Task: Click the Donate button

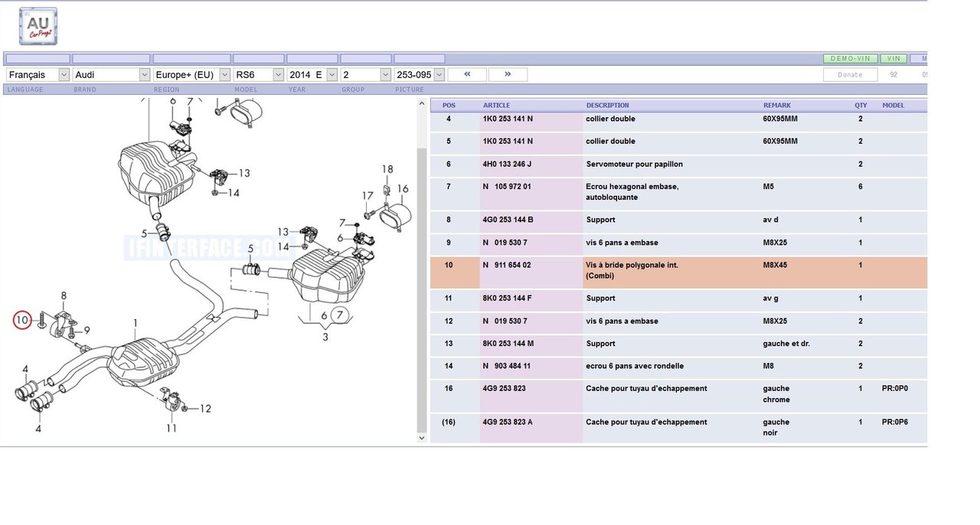Action: (x=849, y=74)
